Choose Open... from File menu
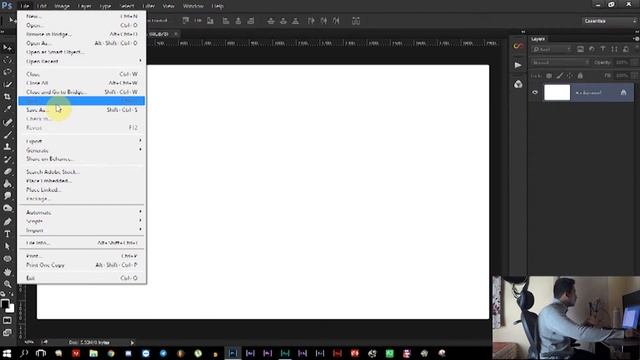The height and width of the screenshot is (360, 640). tap(82, 25)
